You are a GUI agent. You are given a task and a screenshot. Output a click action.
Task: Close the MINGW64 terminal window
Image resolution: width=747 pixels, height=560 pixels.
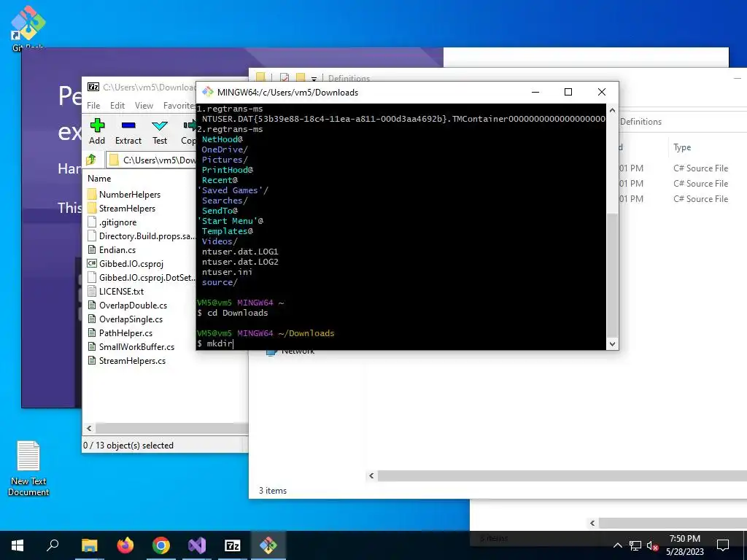[x=602, y=92]
